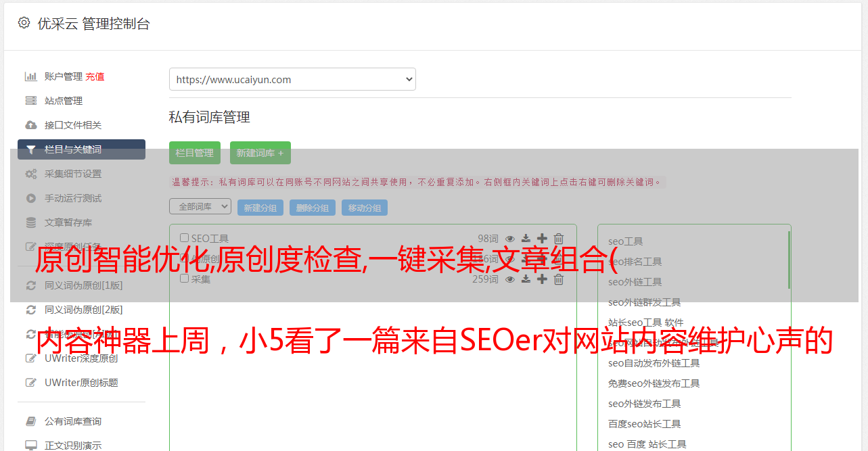Delete the SEO工具 library with trash icon
This screenshot has height=451, width=868.
pos(559,238)
